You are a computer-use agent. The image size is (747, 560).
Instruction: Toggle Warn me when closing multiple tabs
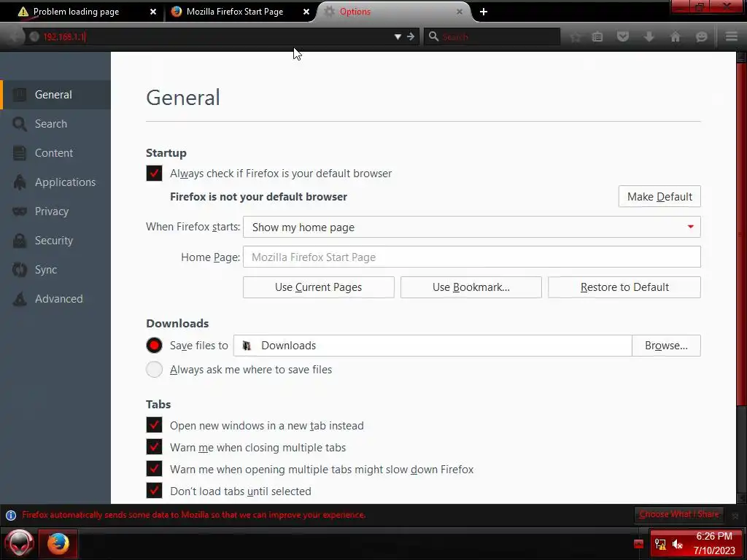coord(155,447)
